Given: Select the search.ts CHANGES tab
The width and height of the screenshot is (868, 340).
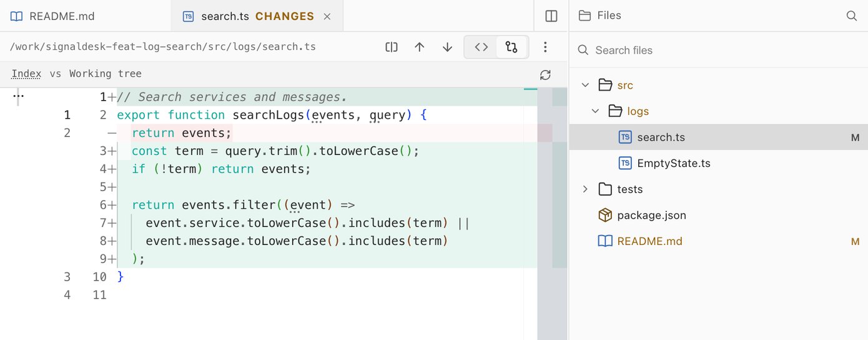Looking at the screenshot, I should click(x=257, y=16).
